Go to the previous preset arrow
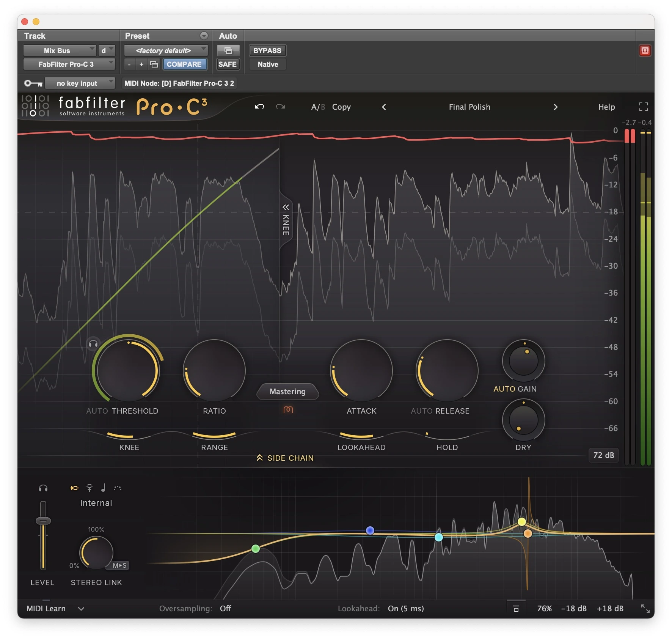This screenshot has width=672, height=639. [384, 107]
